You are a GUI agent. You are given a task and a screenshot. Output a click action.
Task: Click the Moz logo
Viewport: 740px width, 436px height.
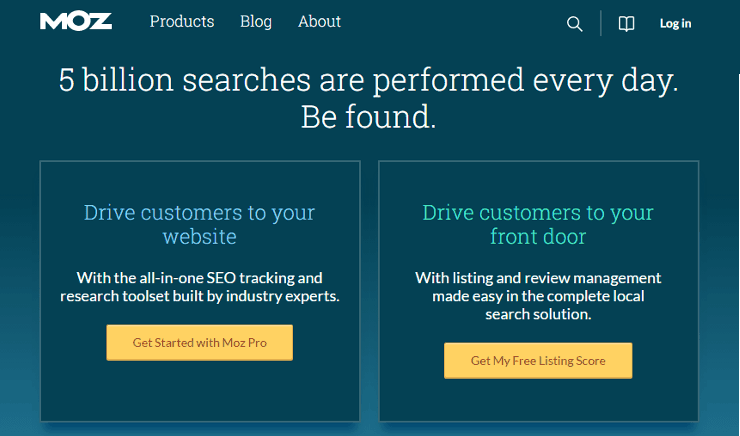(x=76, y=22)
